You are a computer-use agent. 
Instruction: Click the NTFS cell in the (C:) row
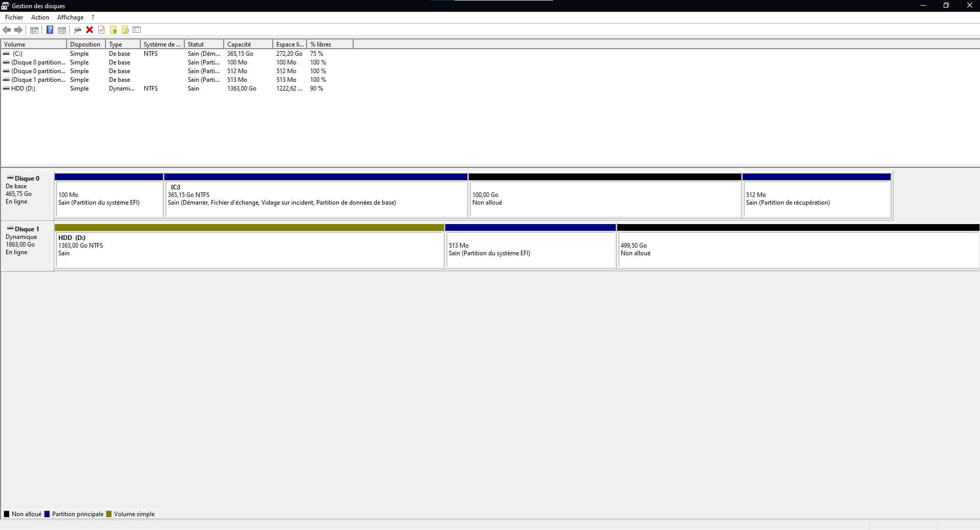coord(150,54)
